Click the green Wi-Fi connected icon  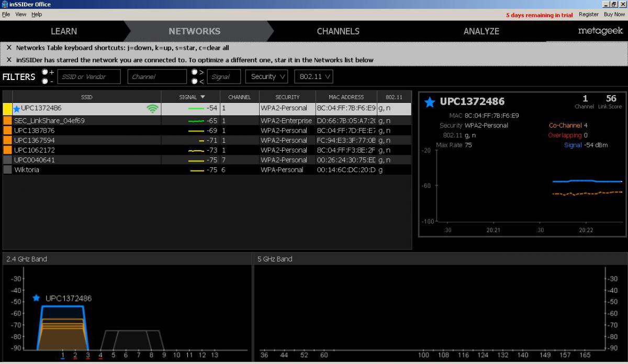tap(152, 109)
